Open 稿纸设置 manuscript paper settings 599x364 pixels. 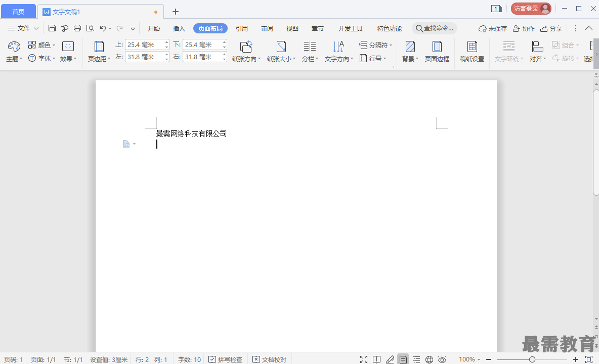point(472,52)
